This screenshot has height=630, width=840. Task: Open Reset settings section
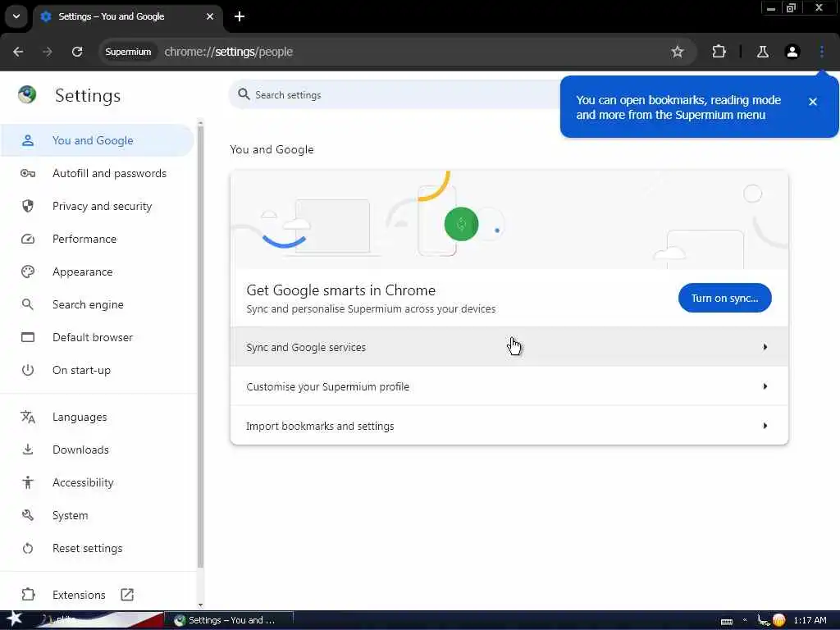[98, 548]
